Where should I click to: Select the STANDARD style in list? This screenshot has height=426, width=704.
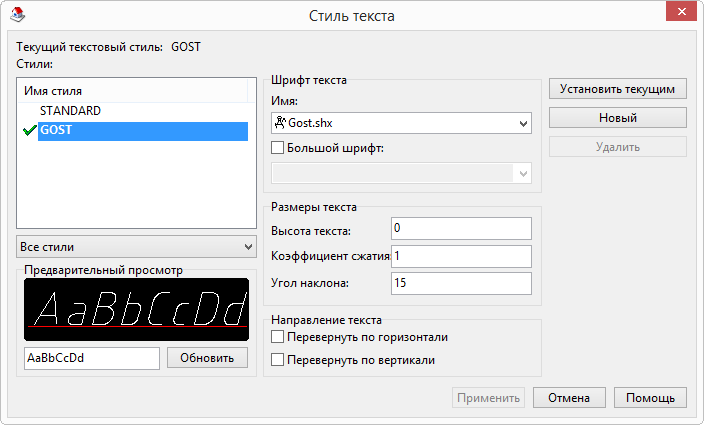pos(70,111)
